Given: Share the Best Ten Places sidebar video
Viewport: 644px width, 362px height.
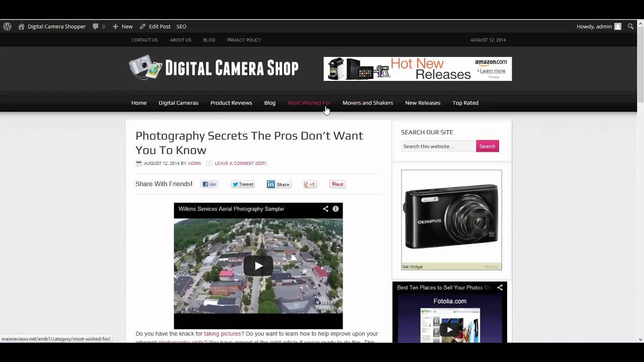Looking at the screenshot, I should [x=500, y=288].
